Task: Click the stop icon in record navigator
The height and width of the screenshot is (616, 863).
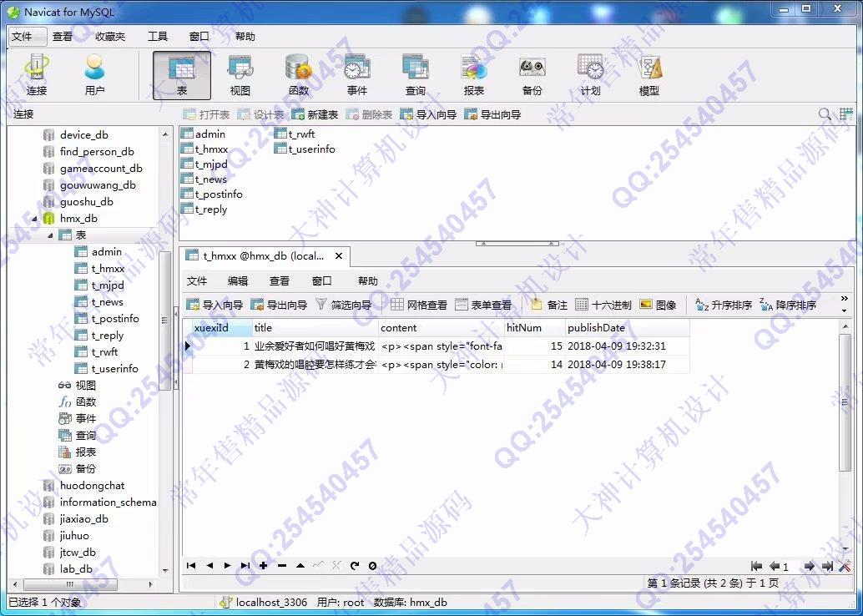Action: [x=372, y=565]
